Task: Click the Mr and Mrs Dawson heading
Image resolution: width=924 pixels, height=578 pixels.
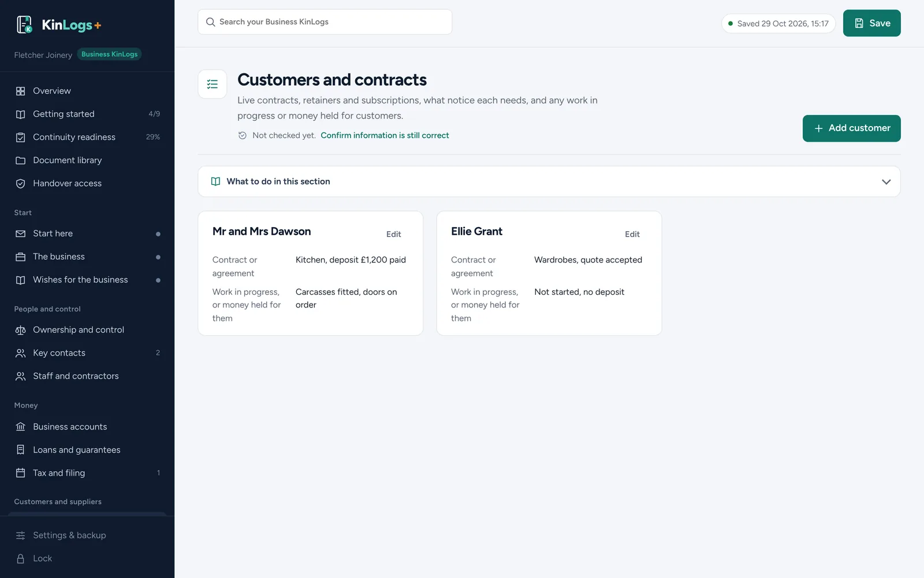Action: click(262, 232)
